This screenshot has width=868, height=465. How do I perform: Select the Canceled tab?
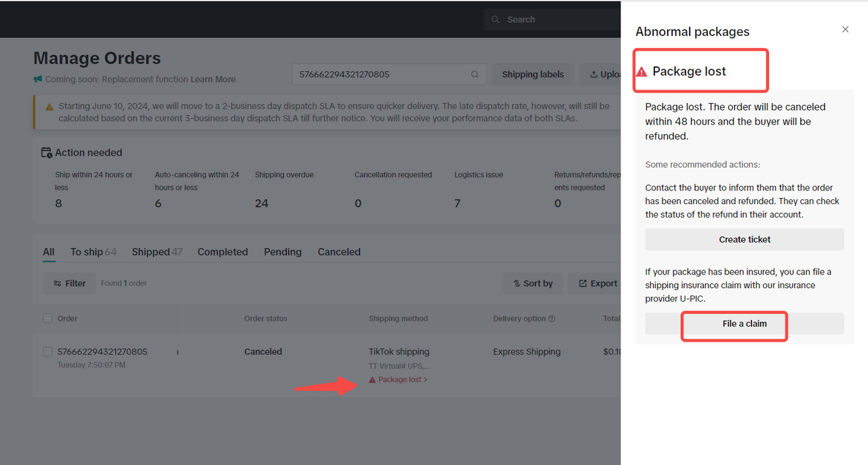tap(339, 252)
